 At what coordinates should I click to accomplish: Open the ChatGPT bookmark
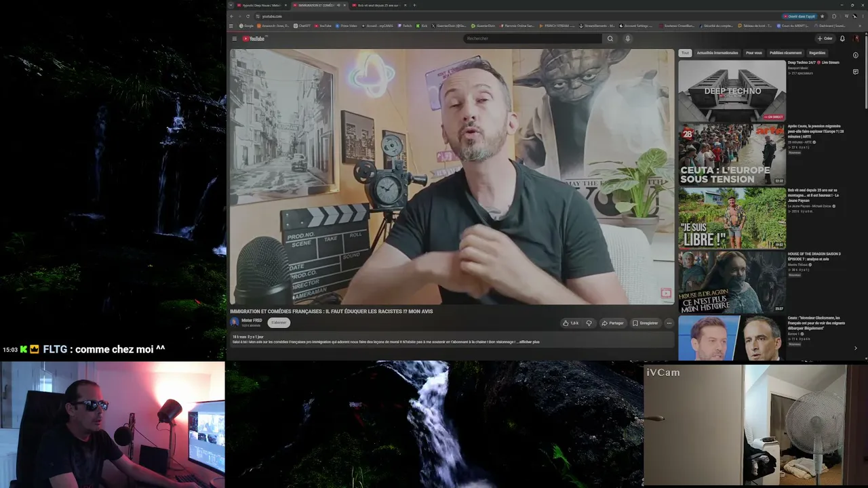302,26
